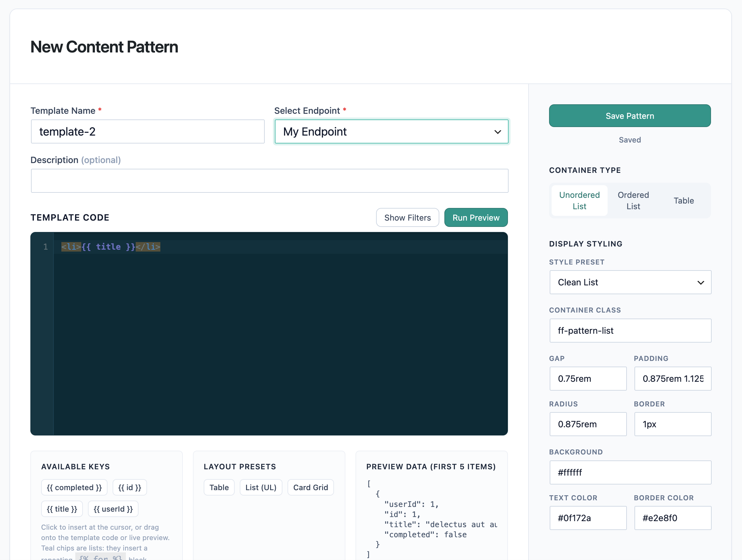This screenshot has height=560, width=742.
Task: Insert the {{ id }} key chip
Action: [x=129, y=487]
